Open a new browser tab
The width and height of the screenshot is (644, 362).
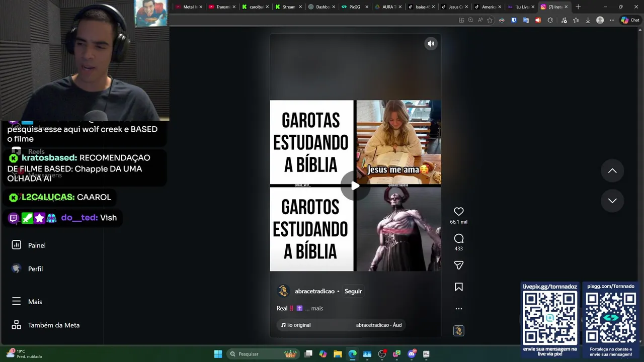pyautogui.click(x=578, y=7)
